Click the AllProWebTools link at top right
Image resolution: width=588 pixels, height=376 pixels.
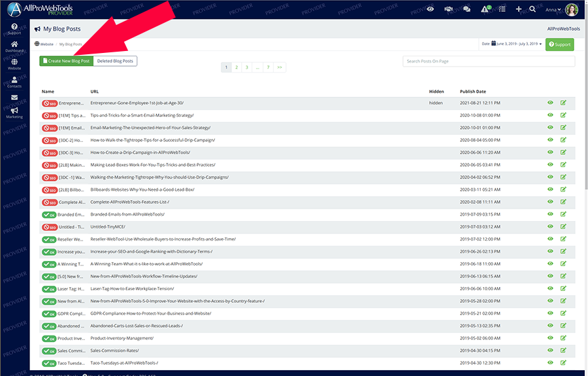563,29
